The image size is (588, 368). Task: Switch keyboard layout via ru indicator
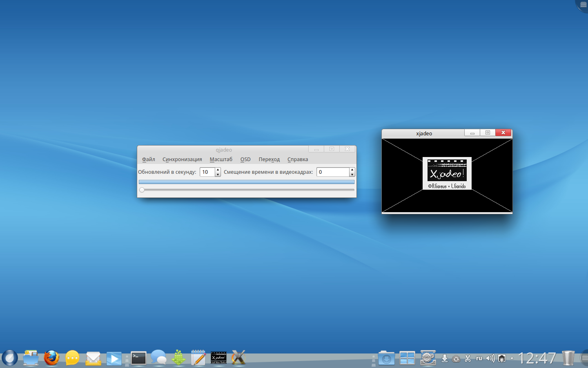coord(479,359)
